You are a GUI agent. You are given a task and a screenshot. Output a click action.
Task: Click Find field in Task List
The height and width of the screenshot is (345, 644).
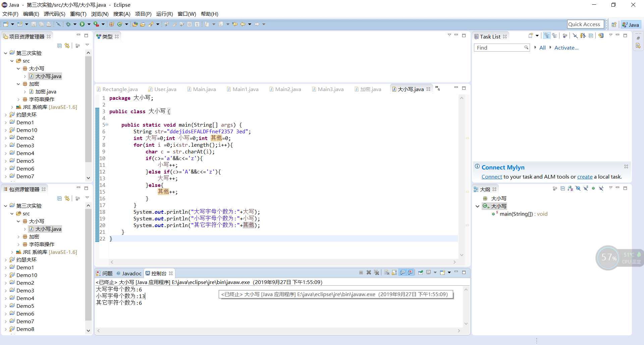(x=501, y=48)
